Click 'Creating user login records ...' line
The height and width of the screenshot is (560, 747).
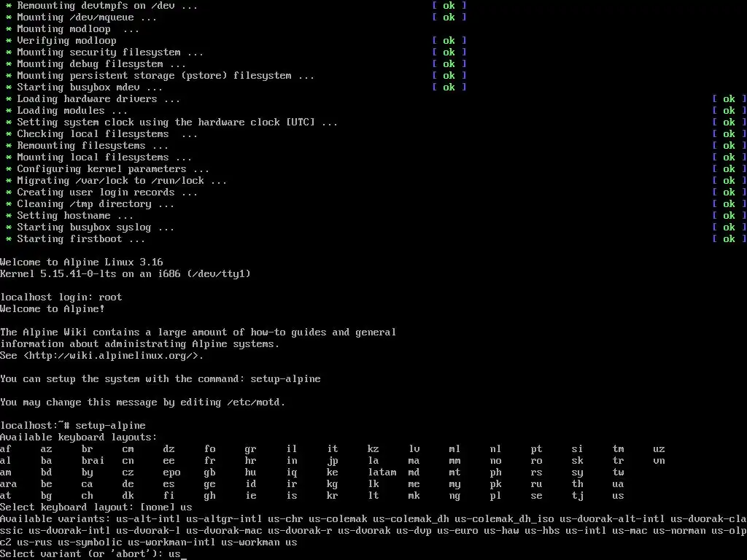pyautogui.click(x=107, y=192)
